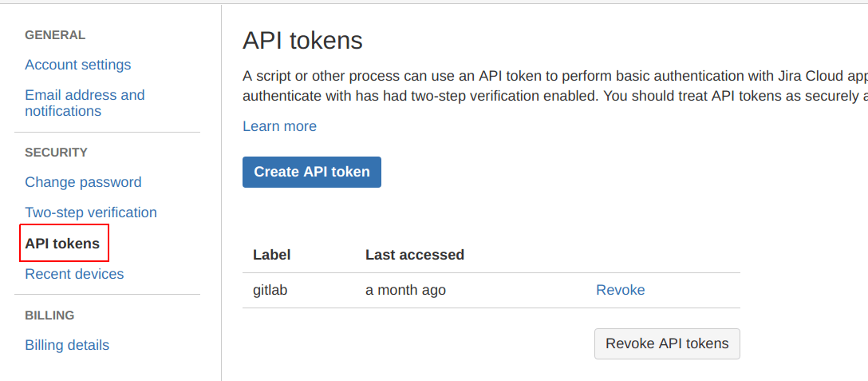Viewport: 868px width, 381px height.
Task: Click the Revoke API tokens button
Action: [x=667, y=343]
